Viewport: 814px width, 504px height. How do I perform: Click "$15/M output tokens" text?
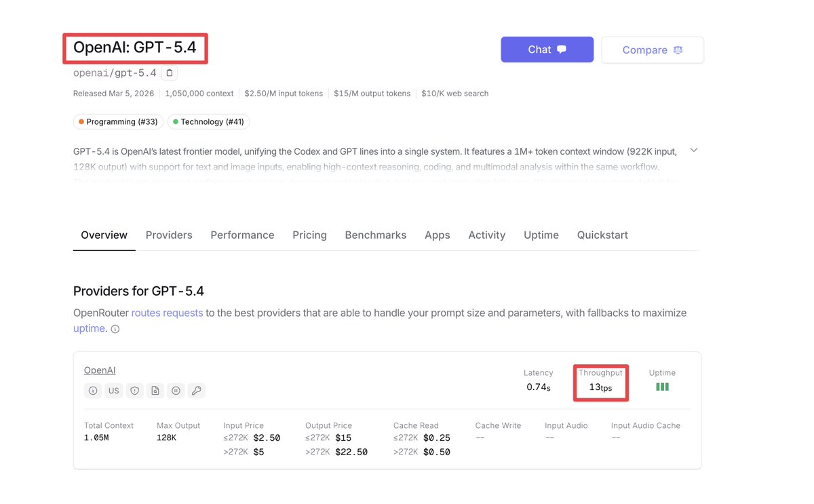tap(372, 94)
